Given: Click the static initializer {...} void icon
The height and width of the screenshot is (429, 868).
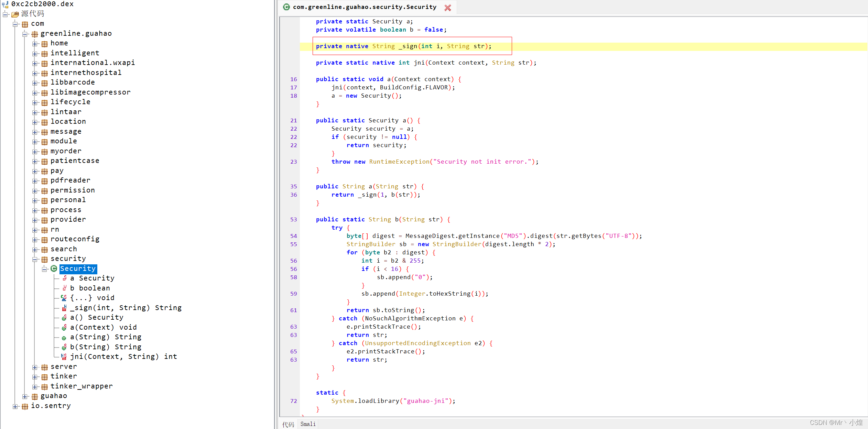Looking at the screenshot, I should 64,298.
